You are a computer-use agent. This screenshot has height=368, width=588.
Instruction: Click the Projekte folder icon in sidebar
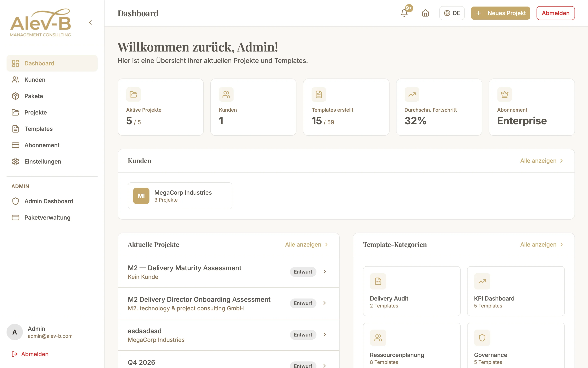16,112
